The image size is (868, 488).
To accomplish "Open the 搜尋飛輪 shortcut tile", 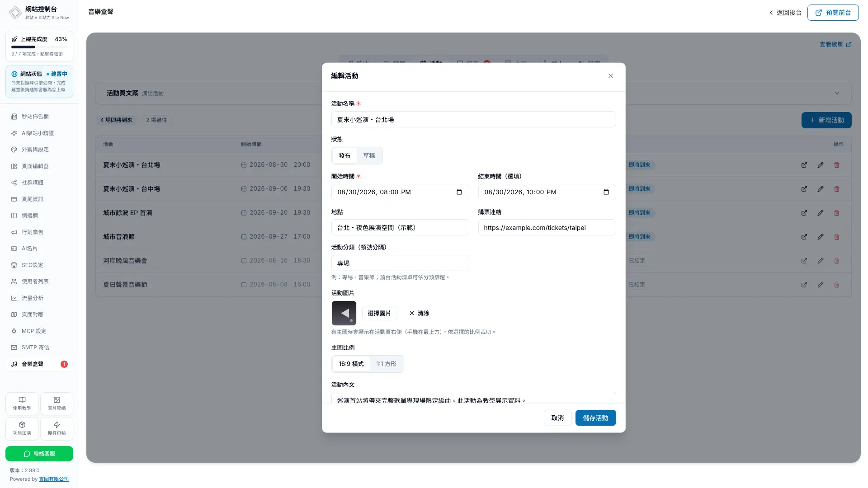I will click(57, 428).
